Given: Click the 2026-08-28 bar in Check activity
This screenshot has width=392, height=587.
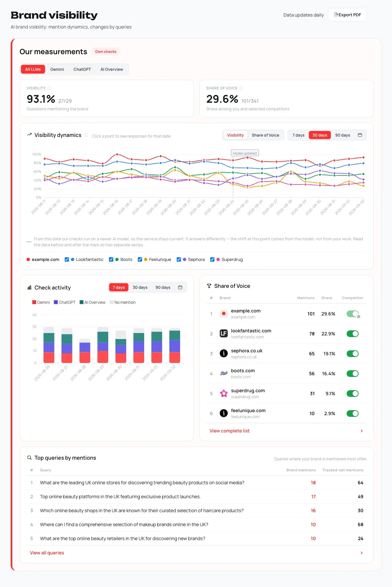Looking at the screenshot, I should pyautogui.click(x=85, y=351).
